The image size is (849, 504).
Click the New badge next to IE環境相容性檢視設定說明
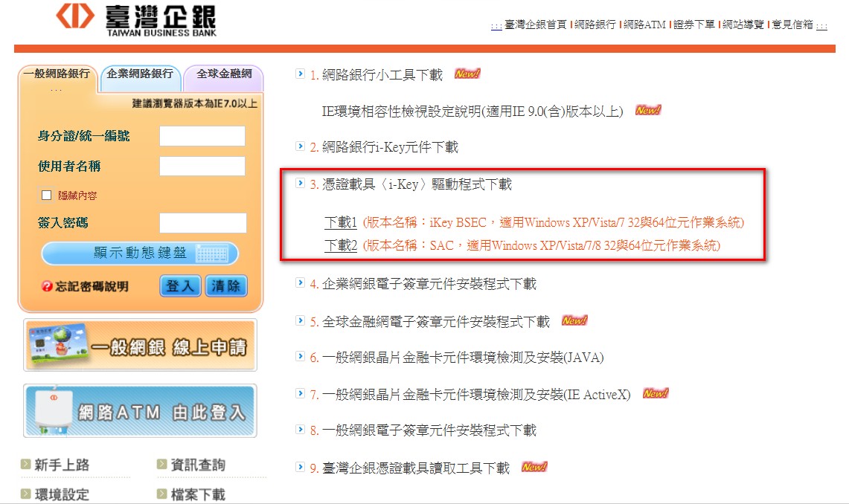tap(648, 111)
